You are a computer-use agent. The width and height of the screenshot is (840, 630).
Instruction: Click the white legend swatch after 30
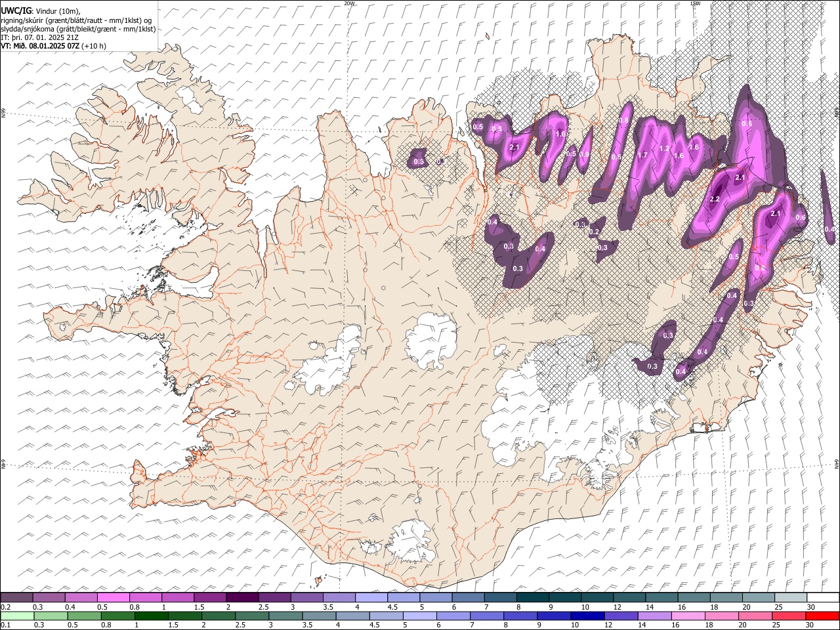coord(822,597)
